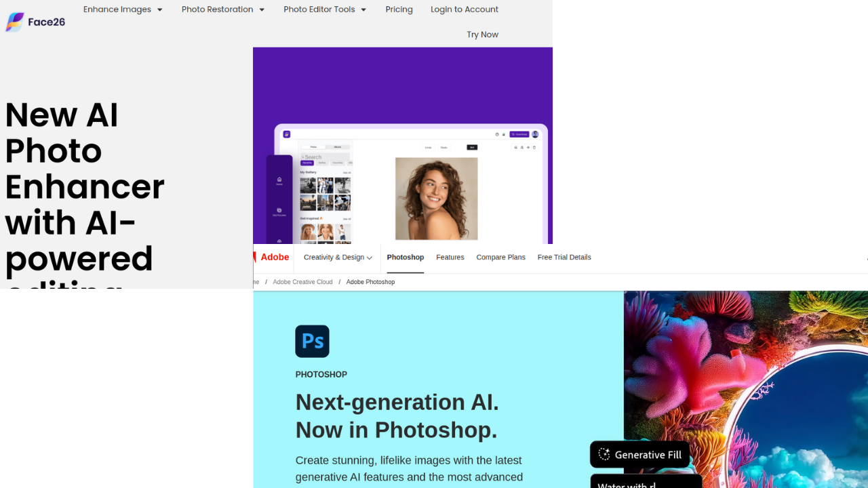
Task: Click Login to Account link
Action: pyautogui.click(x=465, y=9)
